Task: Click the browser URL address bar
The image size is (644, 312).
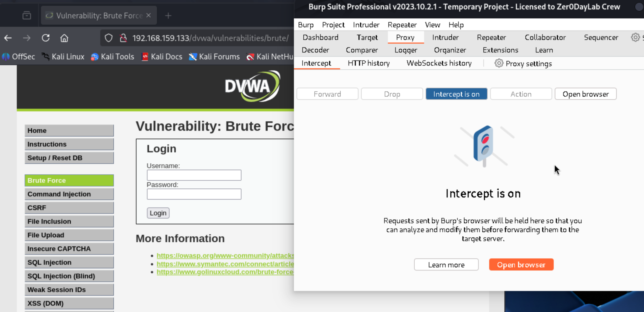Action: point(210,38)
